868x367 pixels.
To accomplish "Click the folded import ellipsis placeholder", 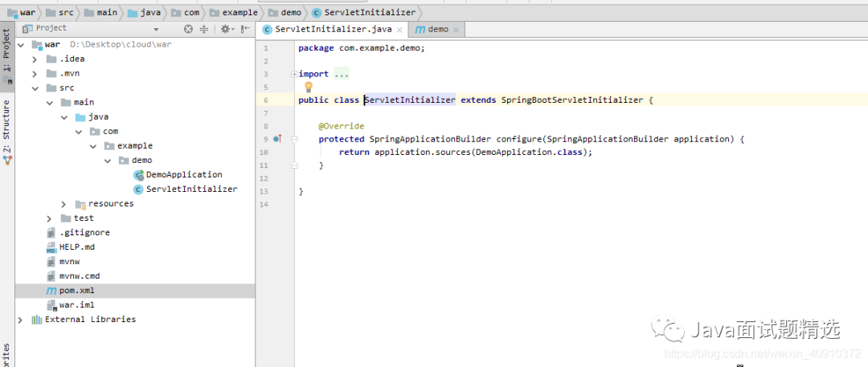I will click(342, 74).
